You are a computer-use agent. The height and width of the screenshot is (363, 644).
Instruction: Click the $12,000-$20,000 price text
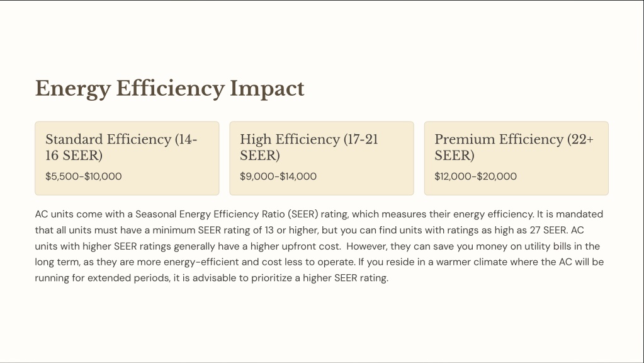pos(476,176)
